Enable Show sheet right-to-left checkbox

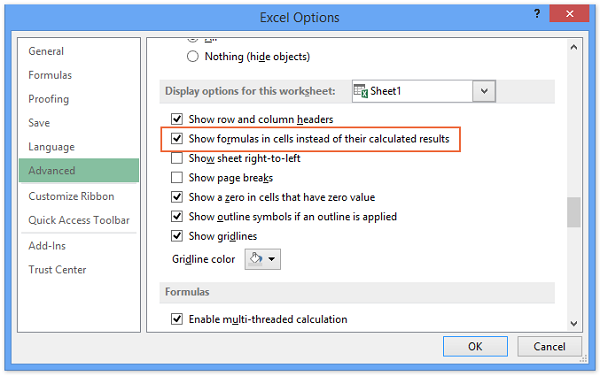point(177,158)
